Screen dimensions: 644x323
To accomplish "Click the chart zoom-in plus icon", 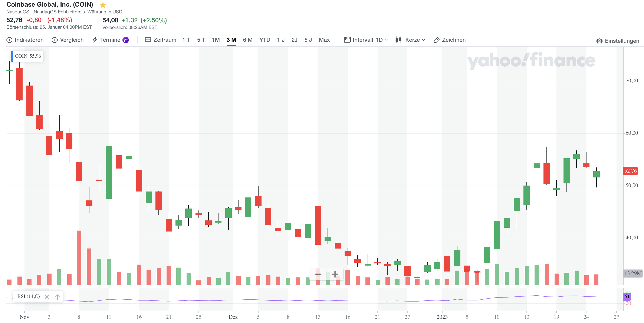I will [x=335, y=274].
